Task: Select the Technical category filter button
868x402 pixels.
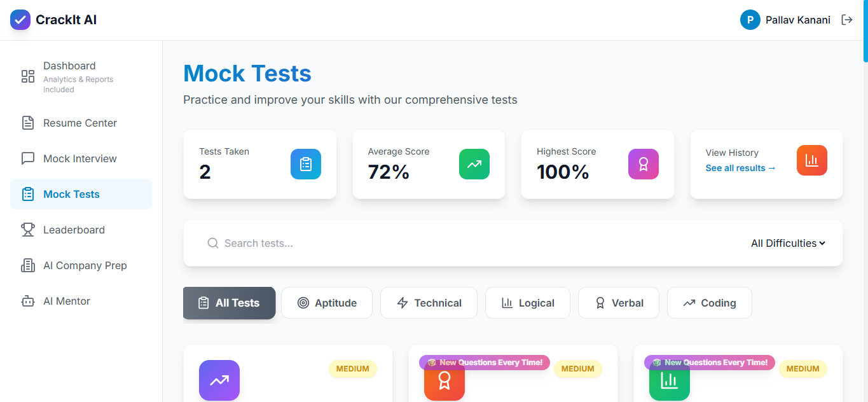Action: 429,303
